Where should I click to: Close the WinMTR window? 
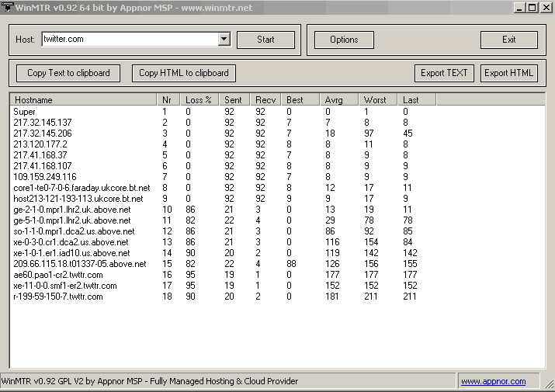click(546, 8)
